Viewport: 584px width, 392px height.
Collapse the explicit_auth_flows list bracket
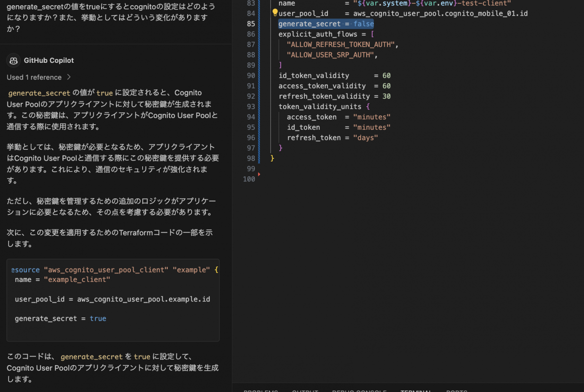(x=372, y=34)
